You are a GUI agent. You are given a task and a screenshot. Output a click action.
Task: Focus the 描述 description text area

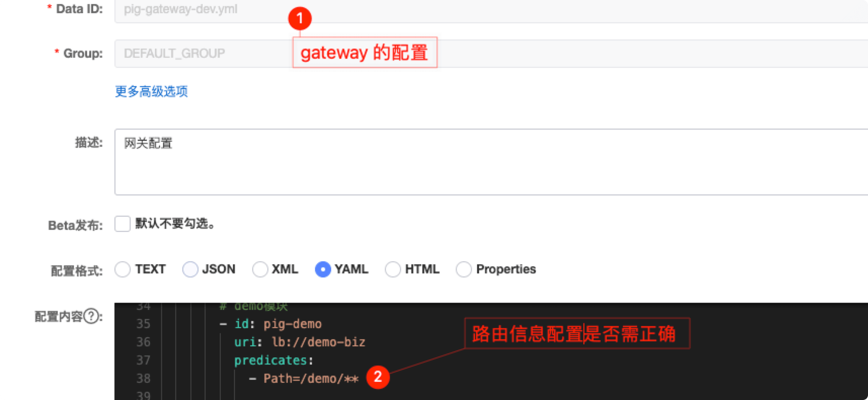click(491, 162)
